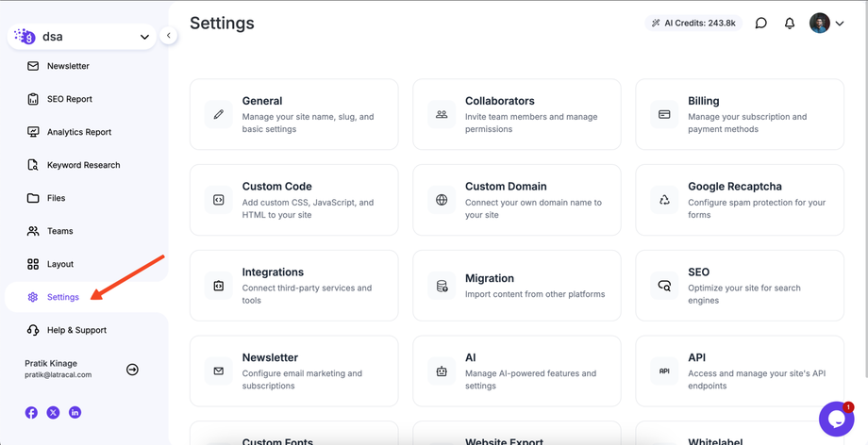Go to SEO Report in sidebar

coord(69,99)
